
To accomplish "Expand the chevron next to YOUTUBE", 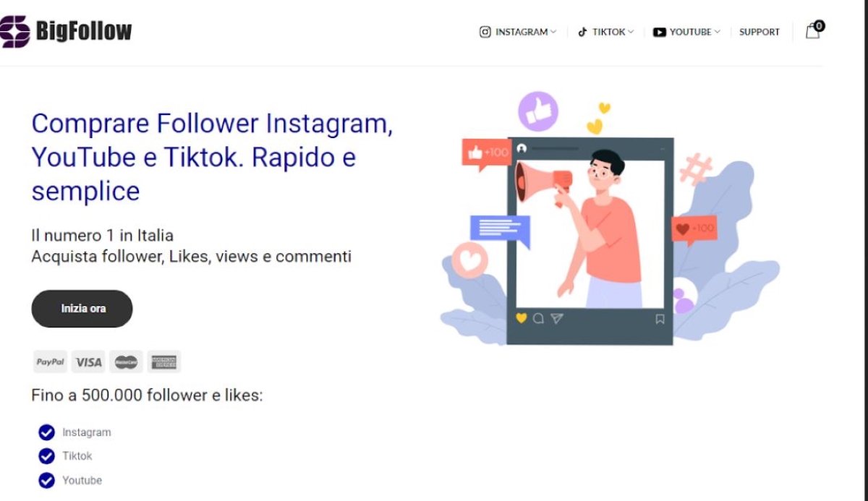I will point(718,32).
